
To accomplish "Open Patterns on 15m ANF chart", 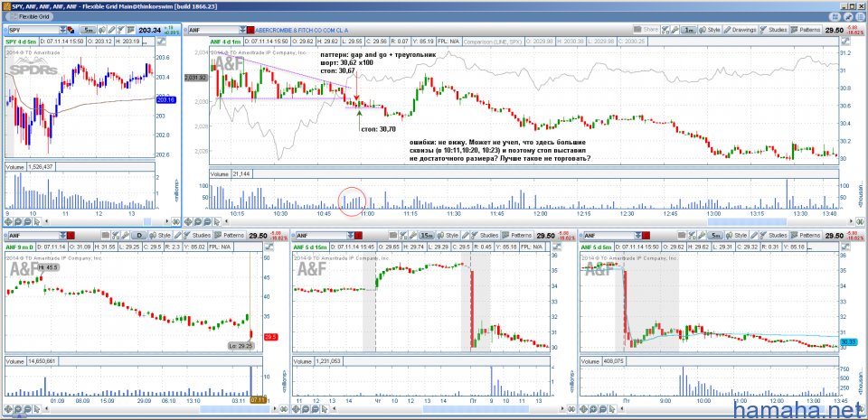I will (x=517, y=236).
